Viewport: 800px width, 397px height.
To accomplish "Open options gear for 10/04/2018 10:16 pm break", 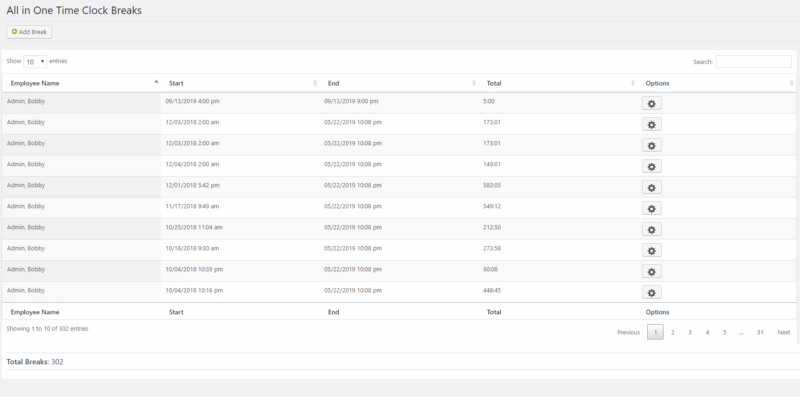I will point(652,292).
